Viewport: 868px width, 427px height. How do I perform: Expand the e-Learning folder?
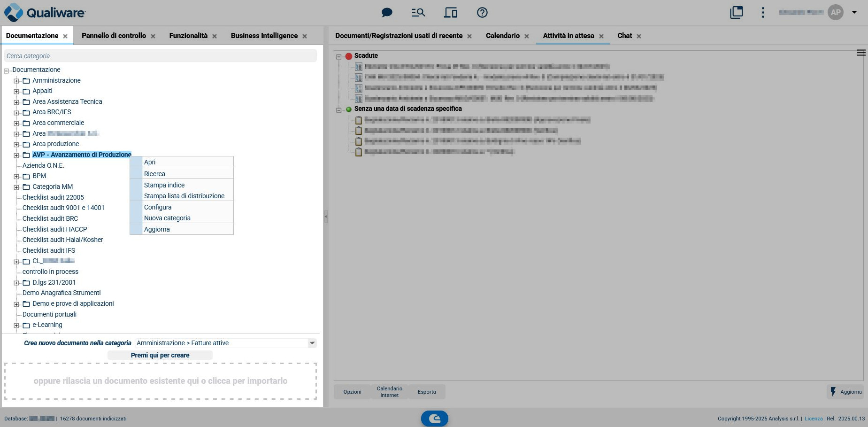pyautogui.click(x=16, y=325)
